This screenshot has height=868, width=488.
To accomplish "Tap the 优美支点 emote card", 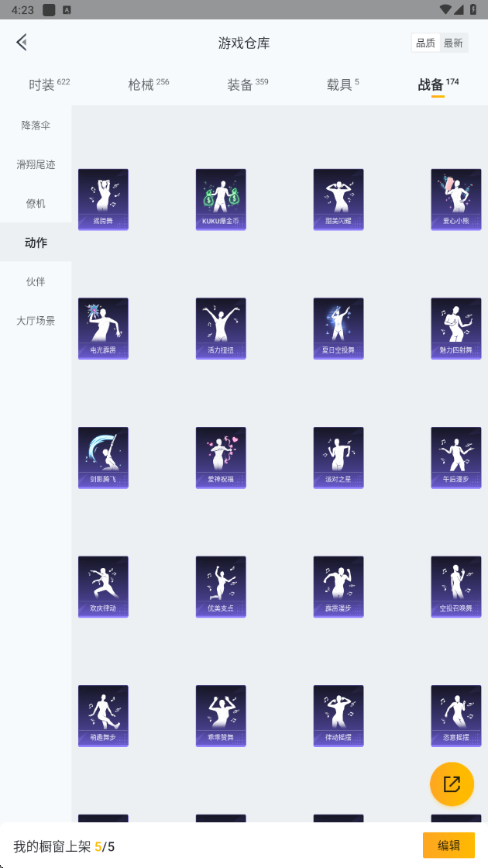I will (x=221, y=587).
